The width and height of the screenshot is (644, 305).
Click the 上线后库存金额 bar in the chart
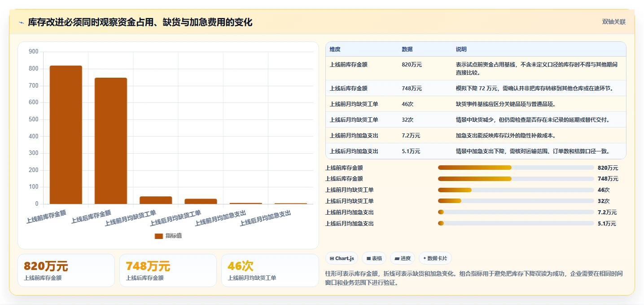pos(111,141)
